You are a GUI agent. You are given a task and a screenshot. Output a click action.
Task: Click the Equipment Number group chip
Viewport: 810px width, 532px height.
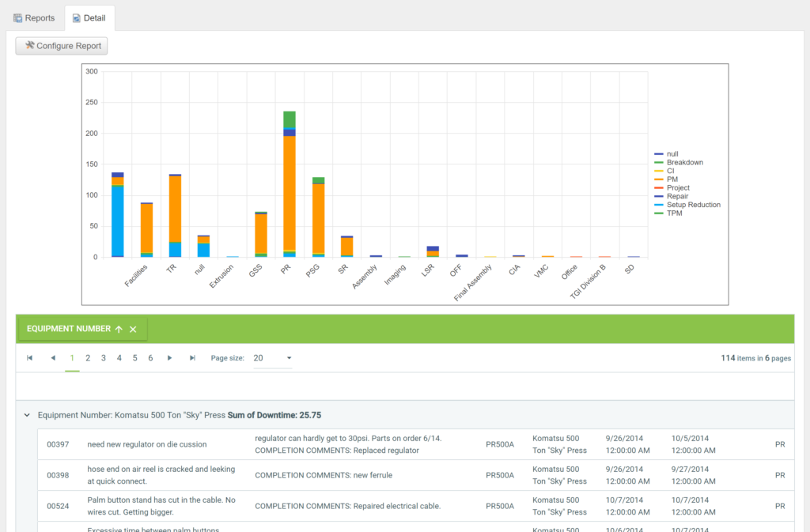(x=82, y=329)
